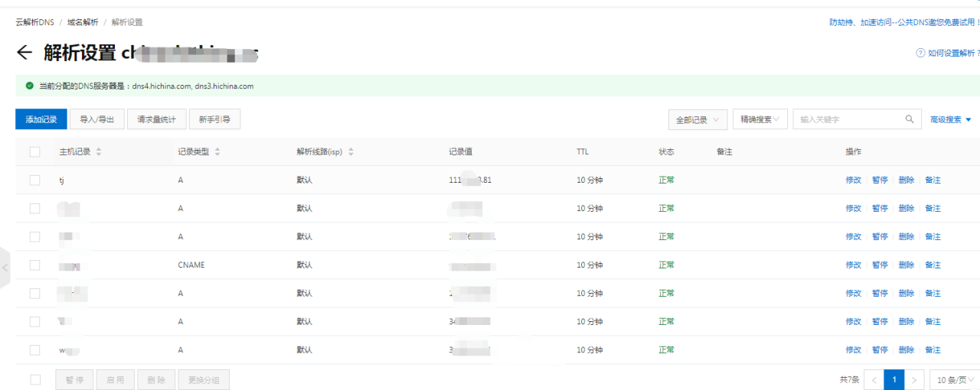Image resolution: width=980 pixels, height=390 pixels.
Task: Click the question mark help icon
Action: pos(920,54)
